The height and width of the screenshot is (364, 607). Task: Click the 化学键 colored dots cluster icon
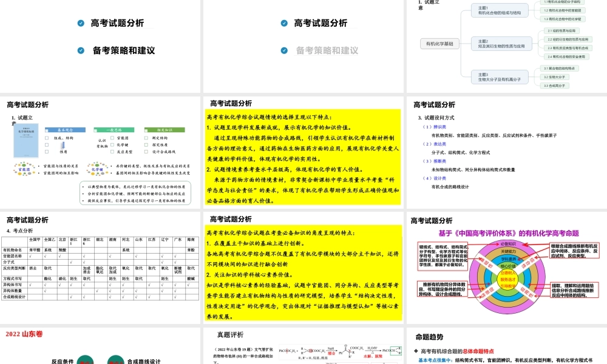[x=97, y=169]
